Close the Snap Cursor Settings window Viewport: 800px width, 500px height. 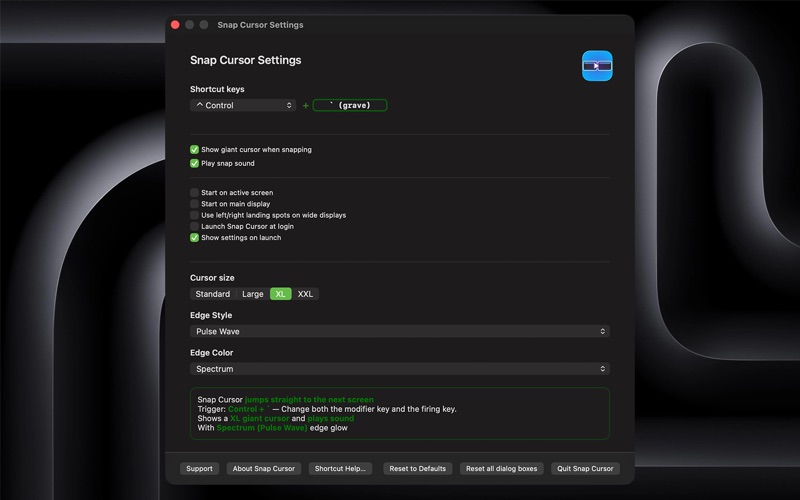175,25
